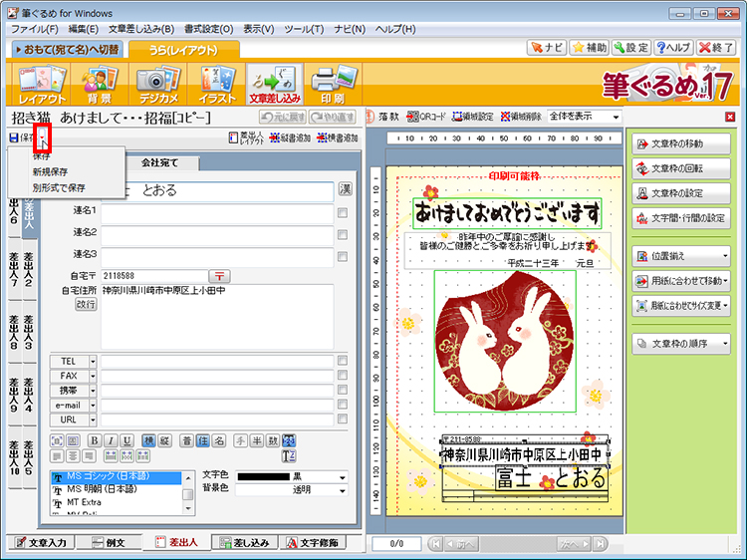
Task: Expand the 携帯 label dropdown
Action: point(93,391)
